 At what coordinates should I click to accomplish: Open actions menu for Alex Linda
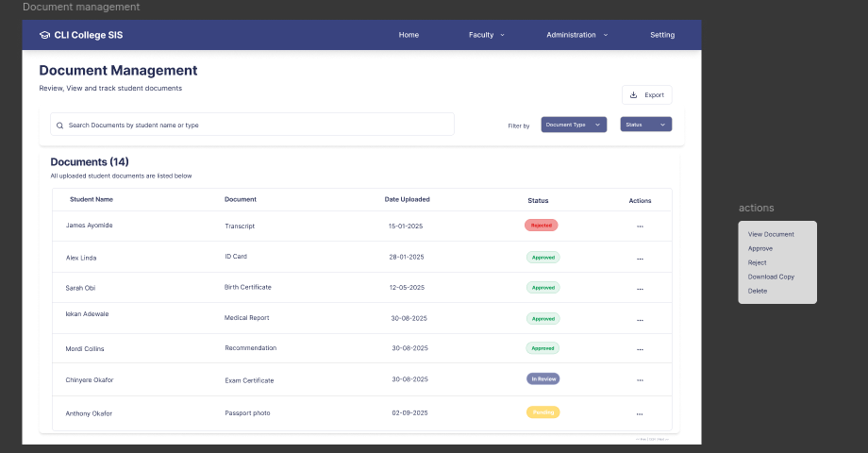(640, 258)
